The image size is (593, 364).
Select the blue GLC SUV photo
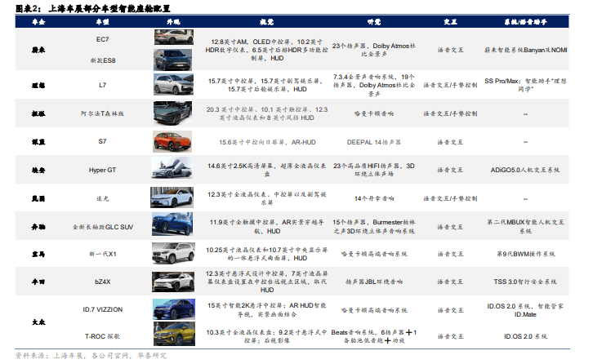point(172,224)
